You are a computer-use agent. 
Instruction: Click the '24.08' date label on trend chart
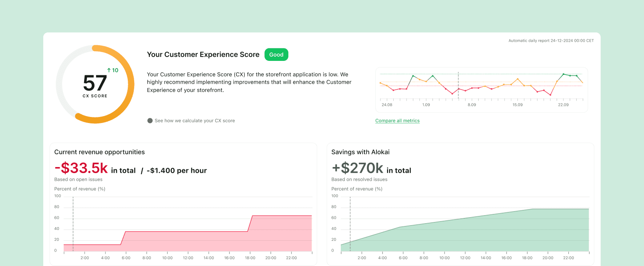[x=387, y=105]
